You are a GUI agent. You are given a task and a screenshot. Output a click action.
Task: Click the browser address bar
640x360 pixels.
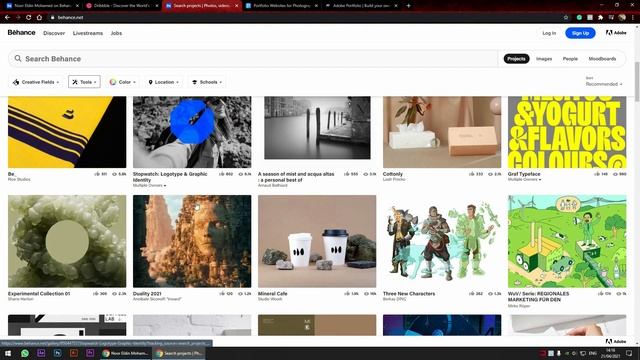306,18
